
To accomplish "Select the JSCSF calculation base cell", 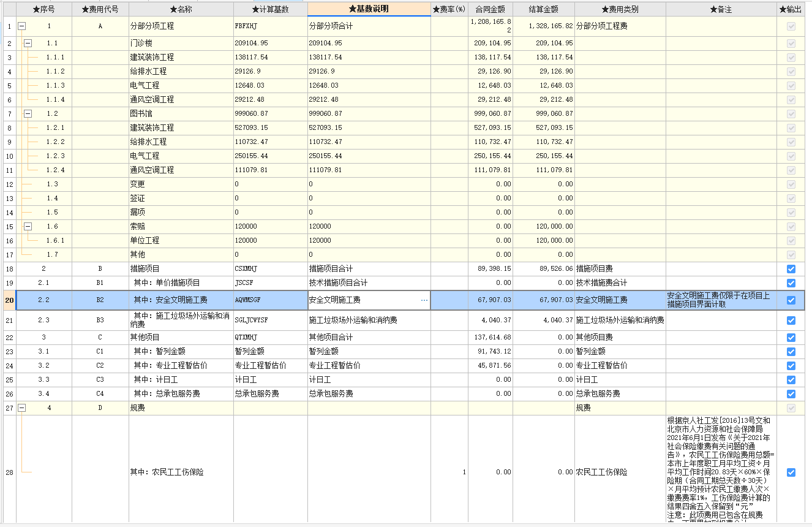I will pyautogui.click(x=271, y=283).
